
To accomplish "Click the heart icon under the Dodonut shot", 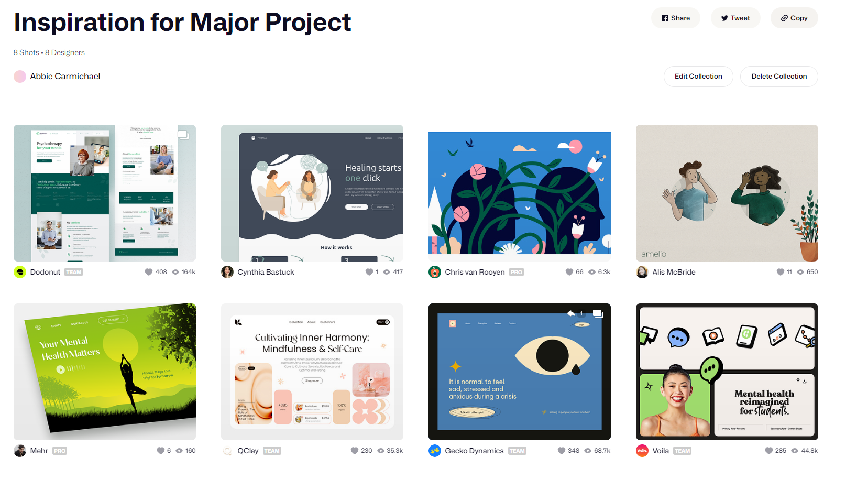I will [x=149, y=272].
